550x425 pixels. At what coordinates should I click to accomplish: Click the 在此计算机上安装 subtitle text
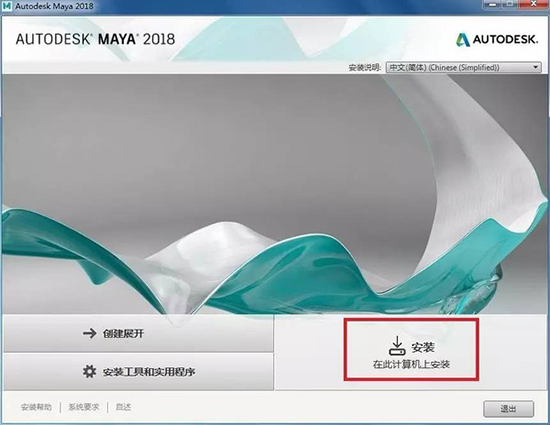pyautogui.click(x=411, y=365)
